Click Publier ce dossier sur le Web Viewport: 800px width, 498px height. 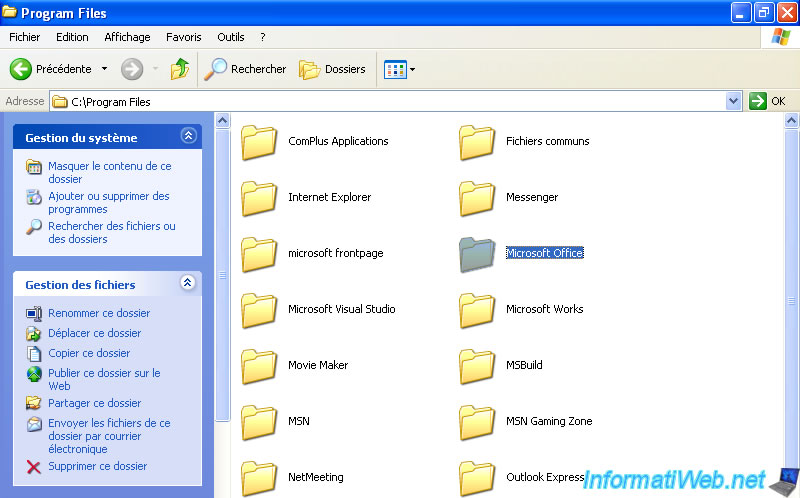104,379
